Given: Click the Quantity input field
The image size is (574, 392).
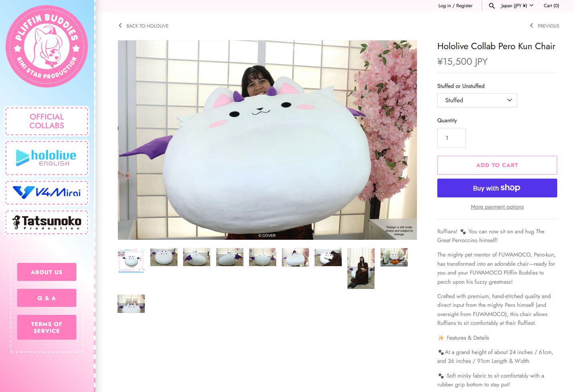Looking at the screenshot, I should pyautogui.click(x=451, y=138).
